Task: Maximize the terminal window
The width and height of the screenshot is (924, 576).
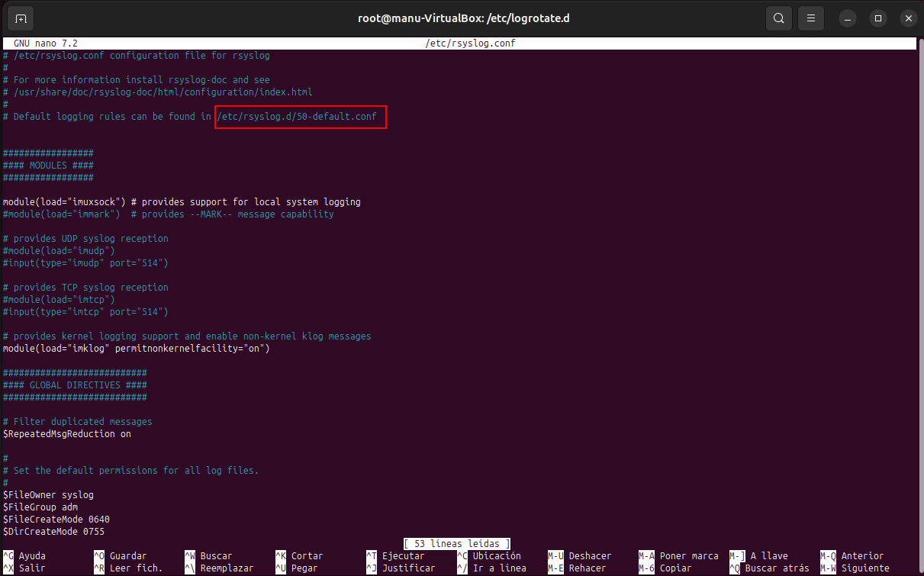Action: tap(878, 18)
